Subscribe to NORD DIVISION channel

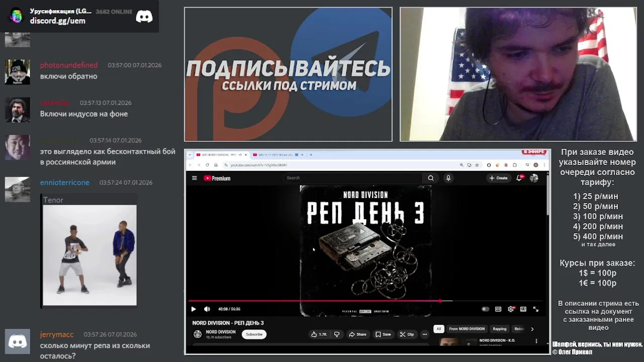[x=254, y=334]
